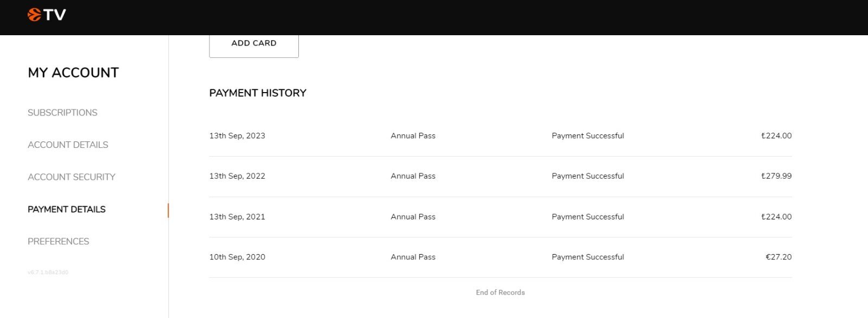Click the 10th Sep, 2020 payment entry

click(x=500, y=257)
